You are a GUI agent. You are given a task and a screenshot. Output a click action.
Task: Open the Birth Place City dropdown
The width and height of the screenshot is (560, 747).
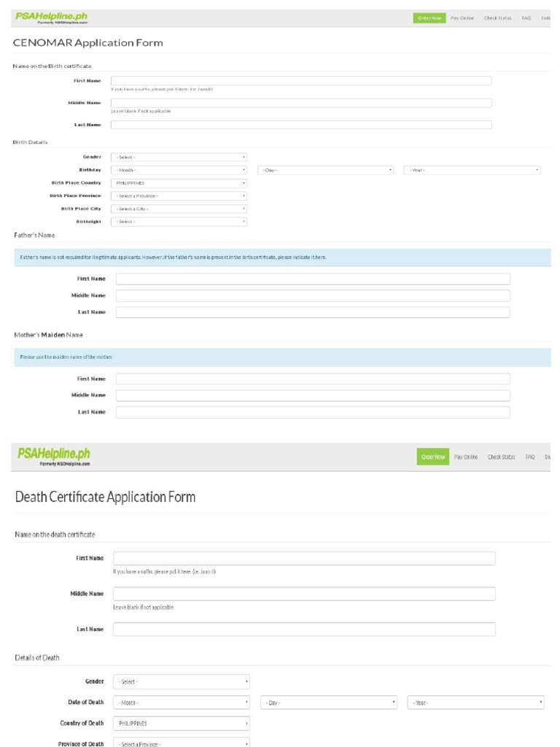pos(179,209)
